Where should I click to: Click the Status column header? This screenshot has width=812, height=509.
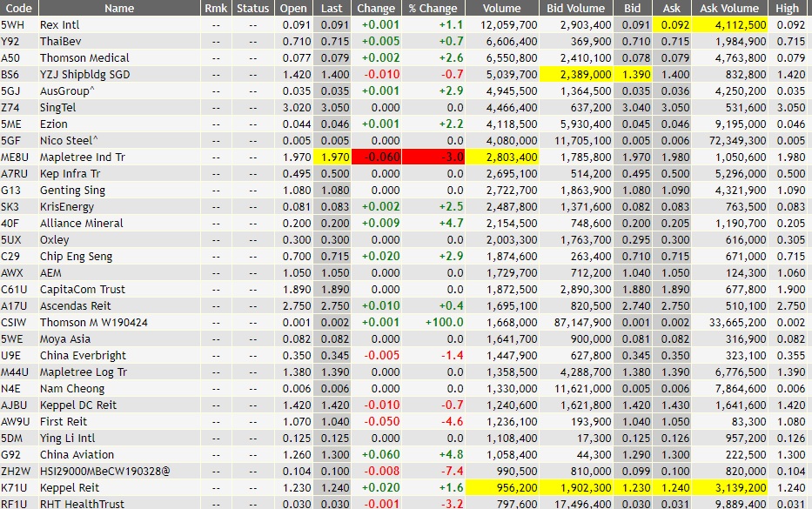point(252,8)
